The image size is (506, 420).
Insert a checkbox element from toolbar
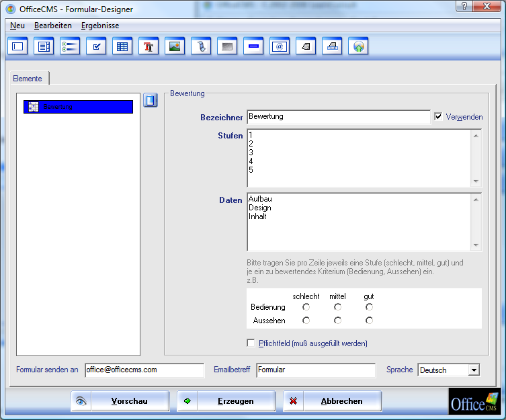96,46
